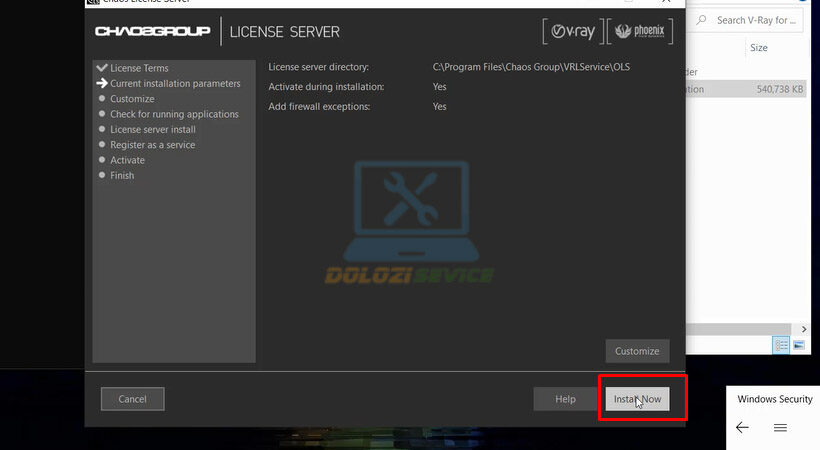
Task: Click the Phoenix logo in installer header
Action: (x=640, y=31)
